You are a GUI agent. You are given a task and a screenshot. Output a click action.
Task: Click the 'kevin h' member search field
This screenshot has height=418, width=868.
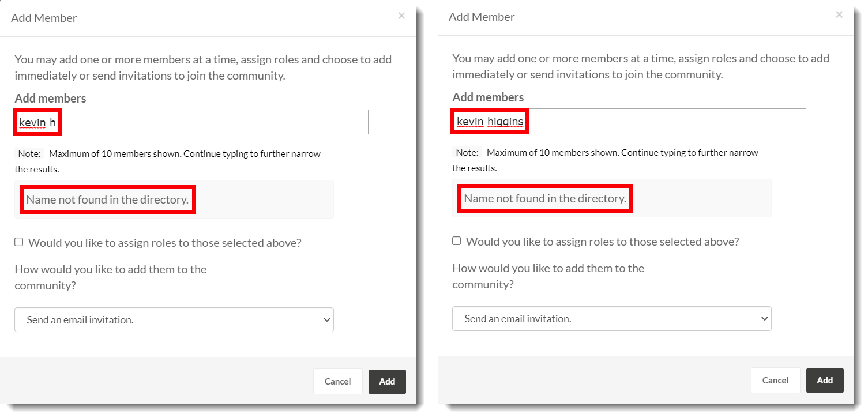point(191,122)
